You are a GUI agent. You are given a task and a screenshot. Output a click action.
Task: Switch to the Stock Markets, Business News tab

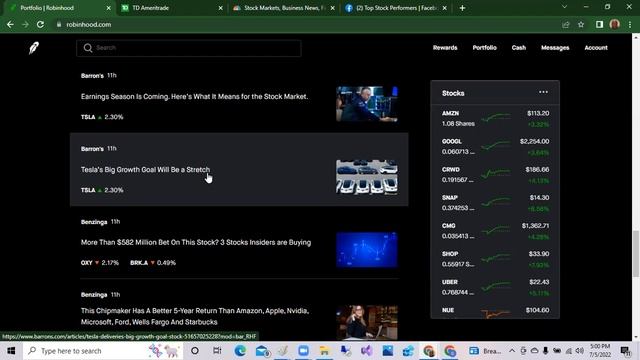[x=284, y=8]
